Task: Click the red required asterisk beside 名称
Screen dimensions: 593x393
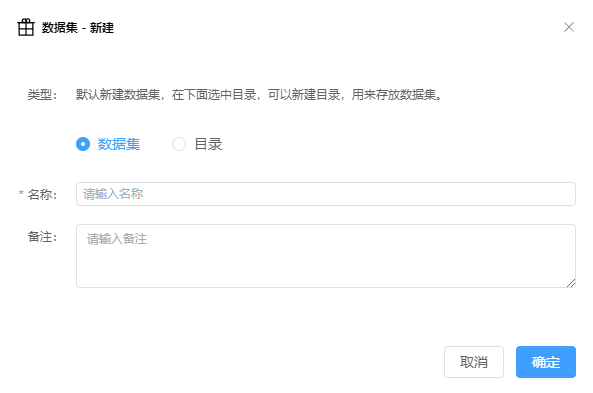Action: pos(21,193)
